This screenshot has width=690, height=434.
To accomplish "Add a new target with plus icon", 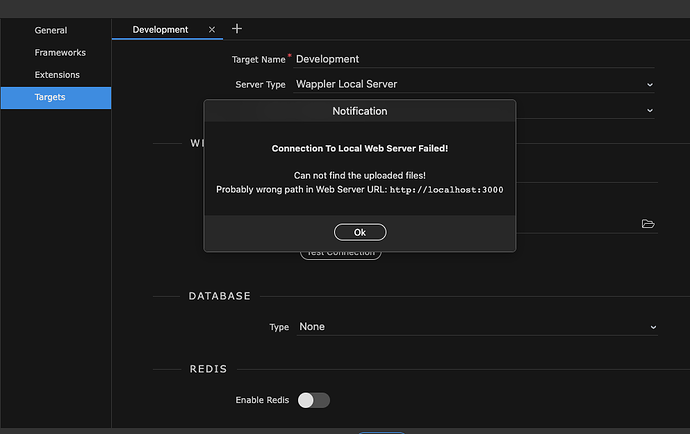I will tap(237, 29).
